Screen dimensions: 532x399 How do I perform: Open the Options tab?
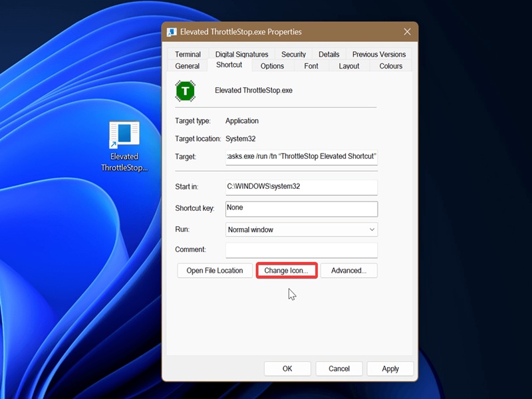point(272,66)
